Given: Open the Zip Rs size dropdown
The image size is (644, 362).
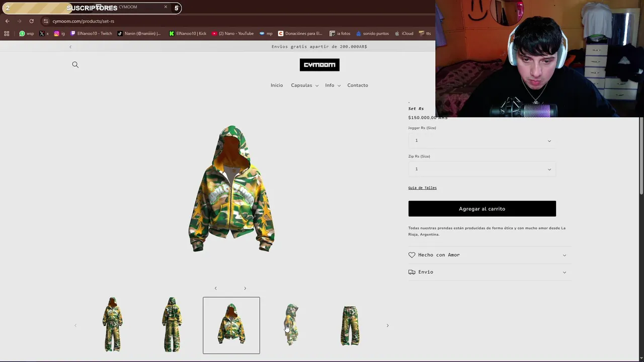Looking at the screenshot, I should [482, 169].
